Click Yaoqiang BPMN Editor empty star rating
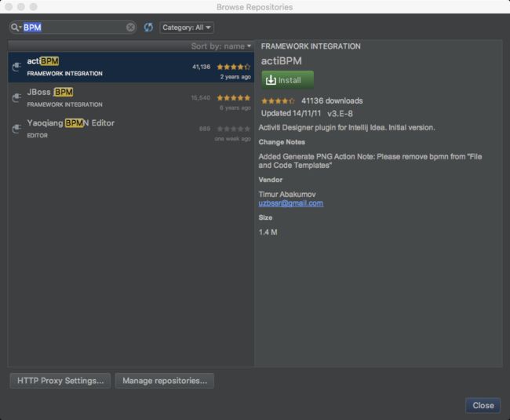 [x=234, y=130]
